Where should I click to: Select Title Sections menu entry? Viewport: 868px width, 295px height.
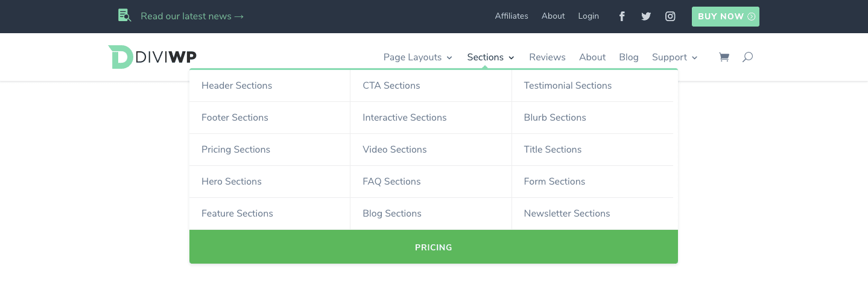[592, 150]
